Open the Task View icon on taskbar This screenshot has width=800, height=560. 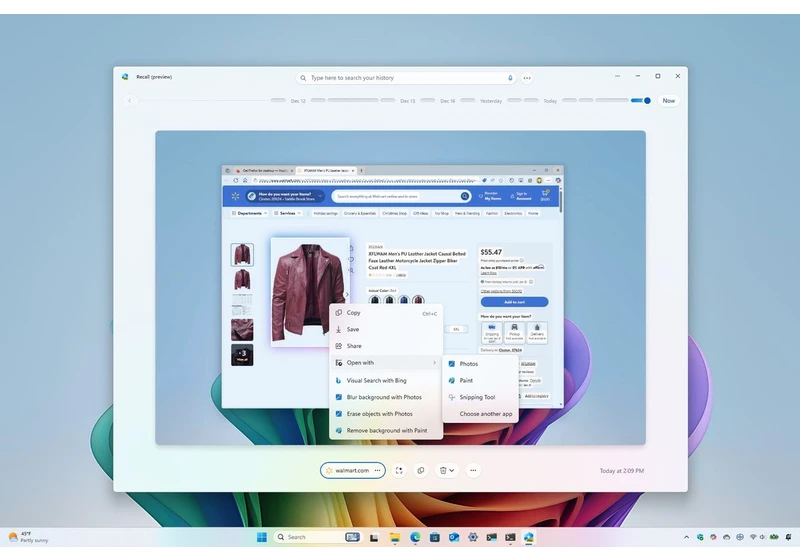coord(374,537)
